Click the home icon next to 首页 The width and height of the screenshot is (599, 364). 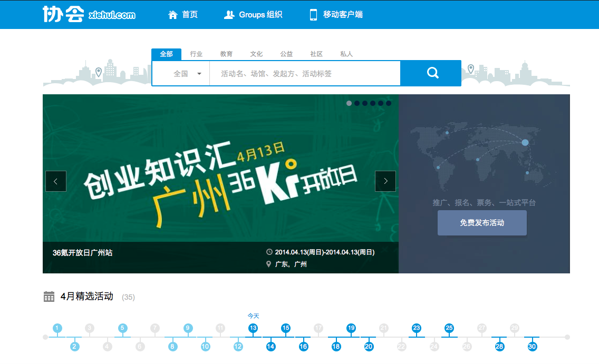[172, 15]
